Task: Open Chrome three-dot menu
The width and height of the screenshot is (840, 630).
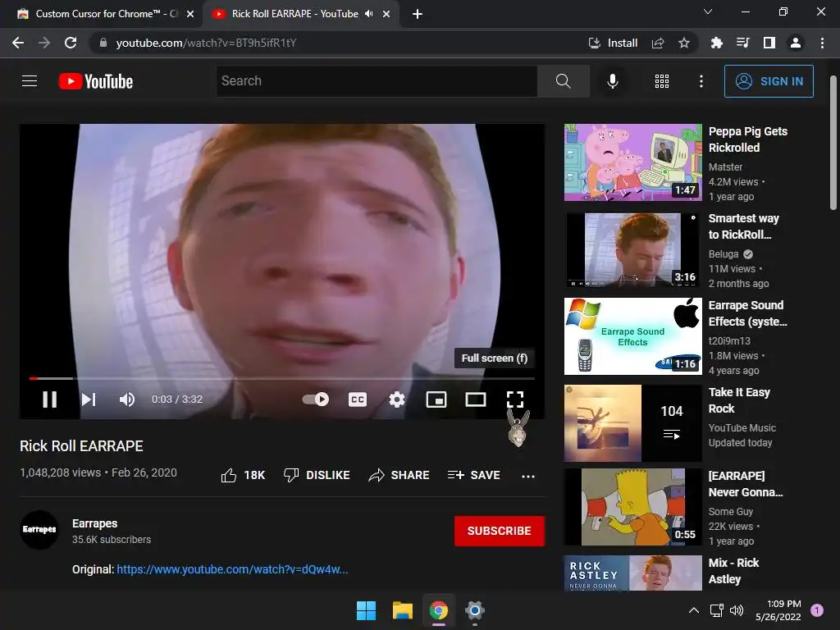Action: (x=822, y=43)
